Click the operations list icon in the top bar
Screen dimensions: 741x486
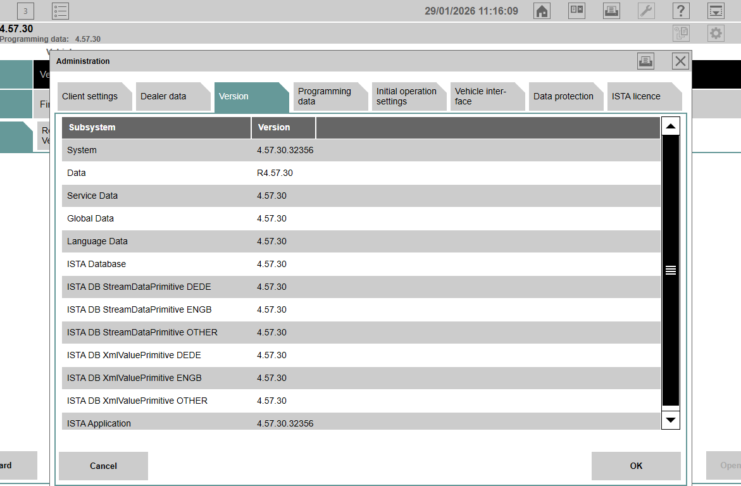click(x=60, y=11)
